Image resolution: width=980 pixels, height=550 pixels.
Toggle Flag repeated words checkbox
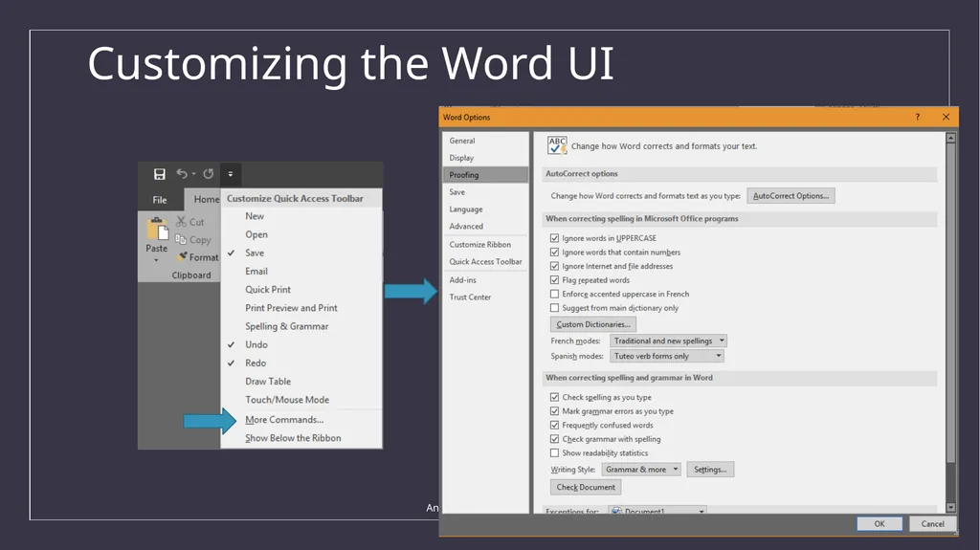pyautogui.click(x=554, y=280)
